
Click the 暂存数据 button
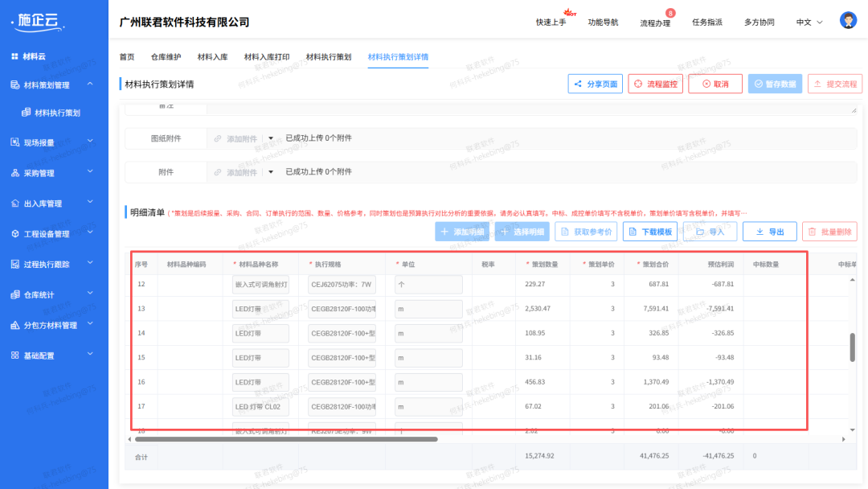(775, 84)
